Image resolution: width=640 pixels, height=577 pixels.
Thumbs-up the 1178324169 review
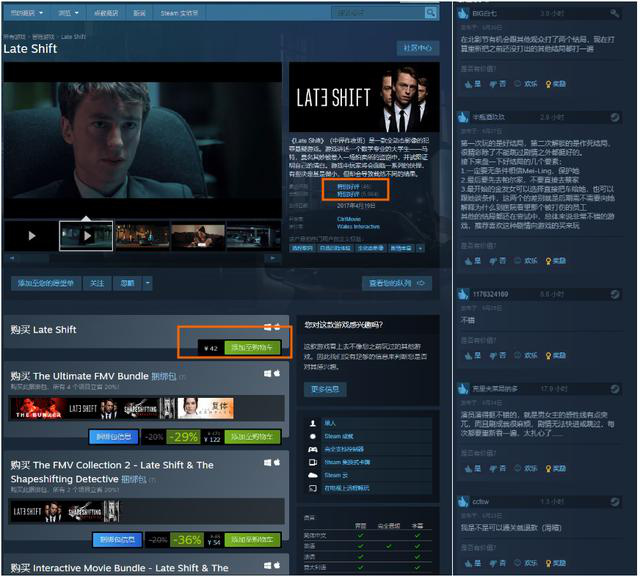(473, 355)
